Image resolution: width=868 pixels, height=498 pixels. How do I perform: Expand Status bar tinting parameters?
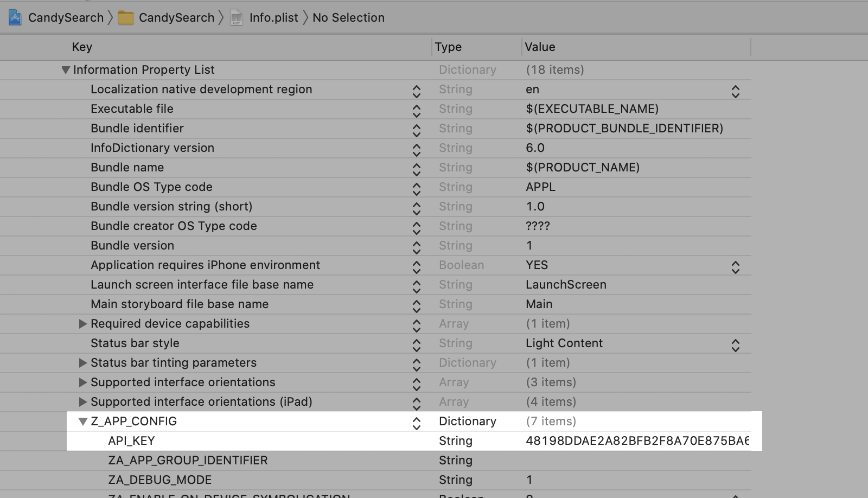click(x=83, y=363)
